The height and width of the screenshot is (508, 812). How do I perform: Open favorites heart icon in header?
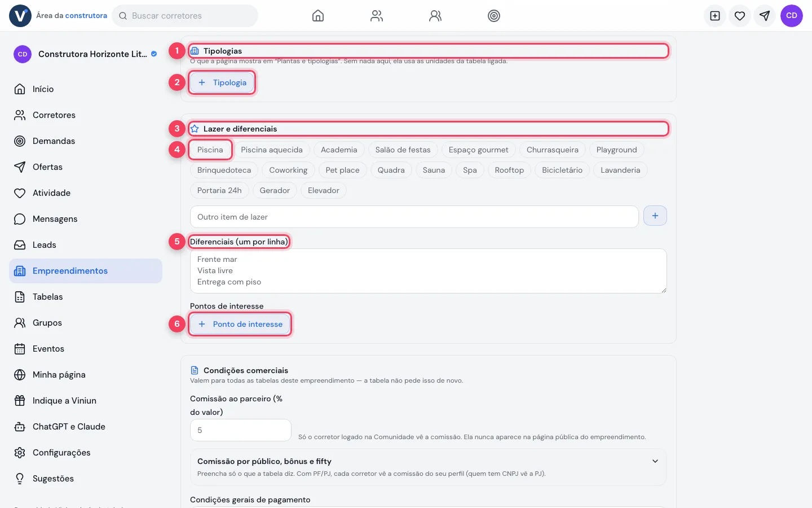pyautogui.click(x=740, y=16)
